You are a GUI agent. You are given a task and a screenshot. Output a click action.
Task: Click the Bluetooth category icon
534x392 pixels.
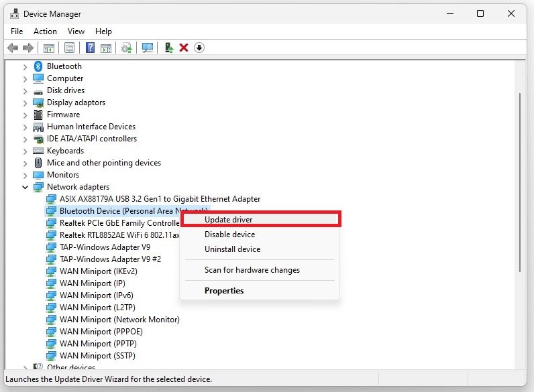(x=38, y=66)
